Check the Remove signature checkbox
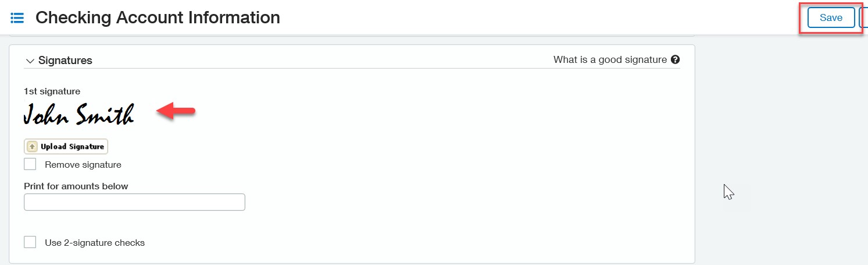Screen dimensions: 868x265 coord(30,164)
